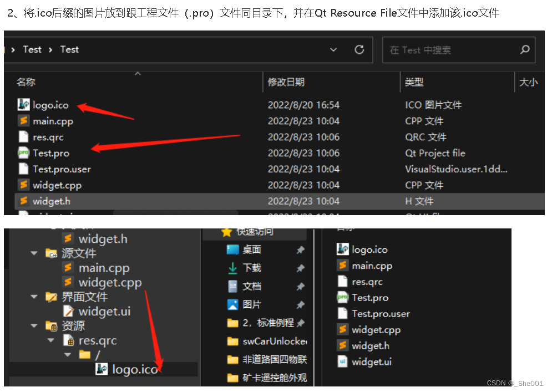Collapse the 源文件 folder in the project tree
Screen dimensions: 552x392
click(x=34, y=253)
